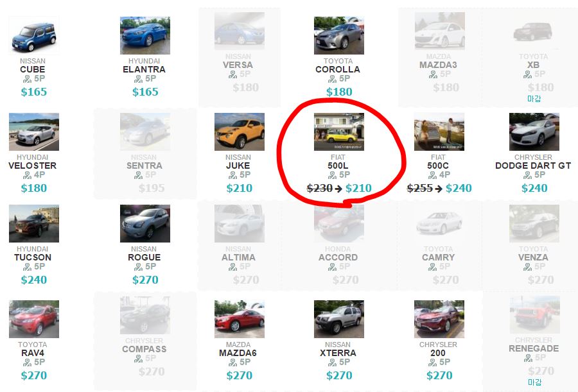Click the passenger icon beside Juke 5P
578x392 pixels.
pos(232,175)
